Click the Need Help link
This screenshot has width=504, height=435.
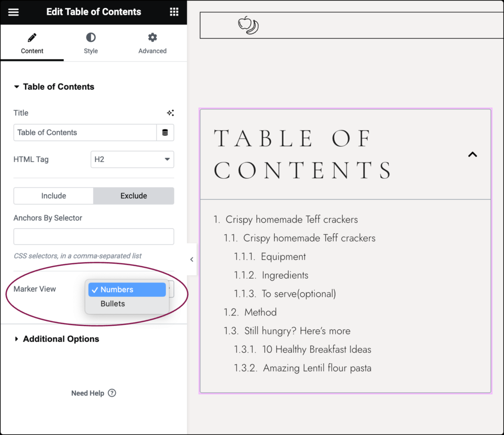pyautogui.click(x=88, y=393)
